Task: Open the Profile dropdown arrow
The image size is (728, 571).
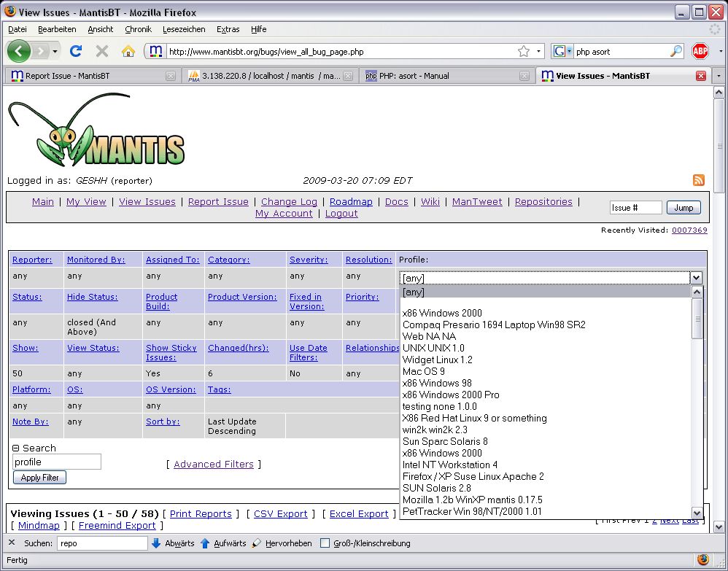Action: (x=696, y=278)
